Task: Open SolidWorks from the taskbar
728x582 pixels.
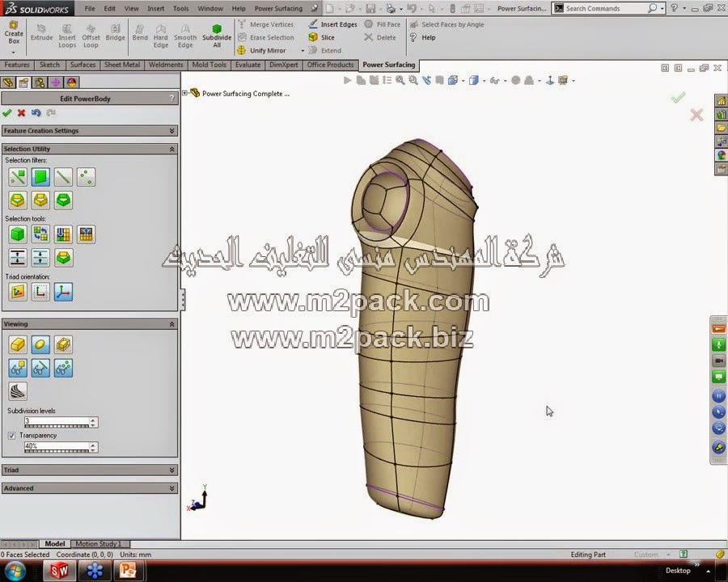Action: [x=59, y=571]
